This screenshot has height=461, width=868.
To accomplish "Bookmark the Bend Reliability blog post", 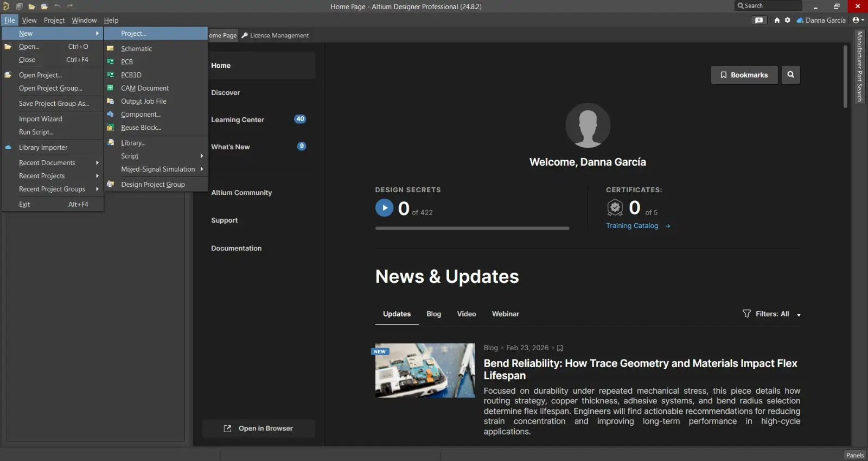I will tap(560, 348).
